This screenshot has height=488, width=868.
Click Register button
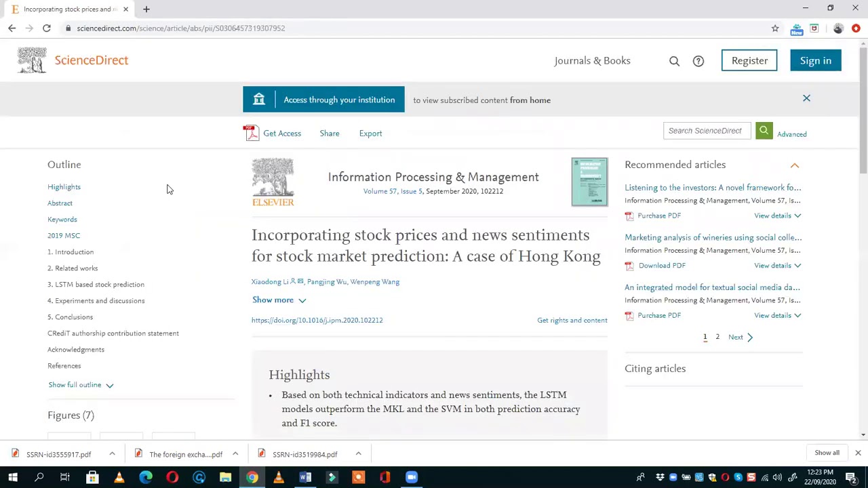pos(749,61)
